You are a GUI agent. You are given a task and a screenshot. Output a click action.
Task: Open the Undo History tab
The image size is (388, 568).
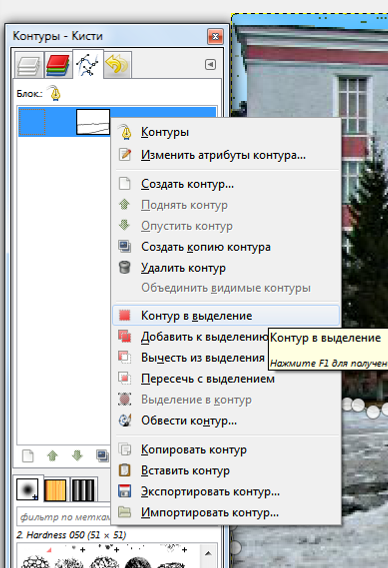pos(117,65)
